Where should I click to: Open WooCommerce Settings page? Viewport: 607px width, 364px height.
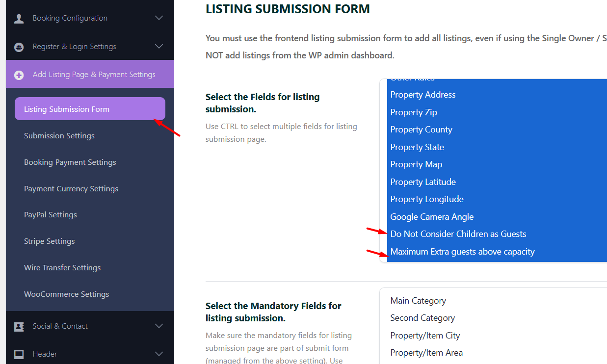(x=67, y=294)
